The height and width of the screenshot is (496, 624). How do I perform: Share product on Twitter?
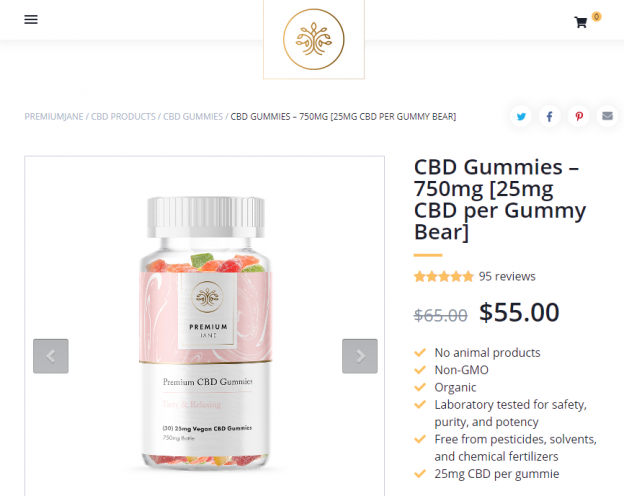point(521,116)
